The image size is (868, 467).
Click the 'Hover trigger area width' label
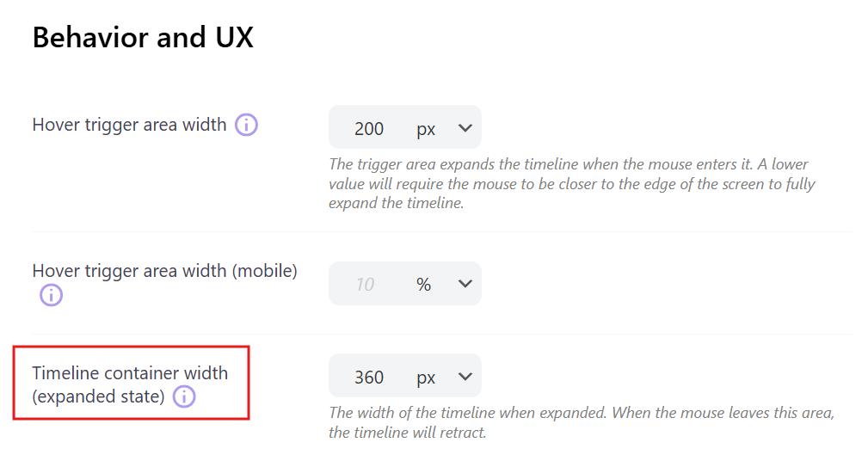pos(129,125)
